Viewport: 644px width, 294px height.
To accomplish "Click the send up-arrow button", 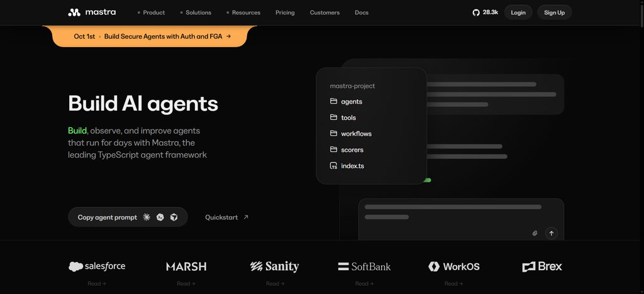I will point(552,233).
